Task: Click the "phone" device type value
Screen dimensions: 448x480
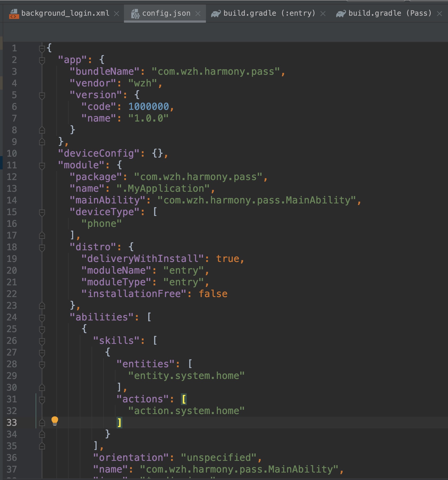Action: pos(102,224)
